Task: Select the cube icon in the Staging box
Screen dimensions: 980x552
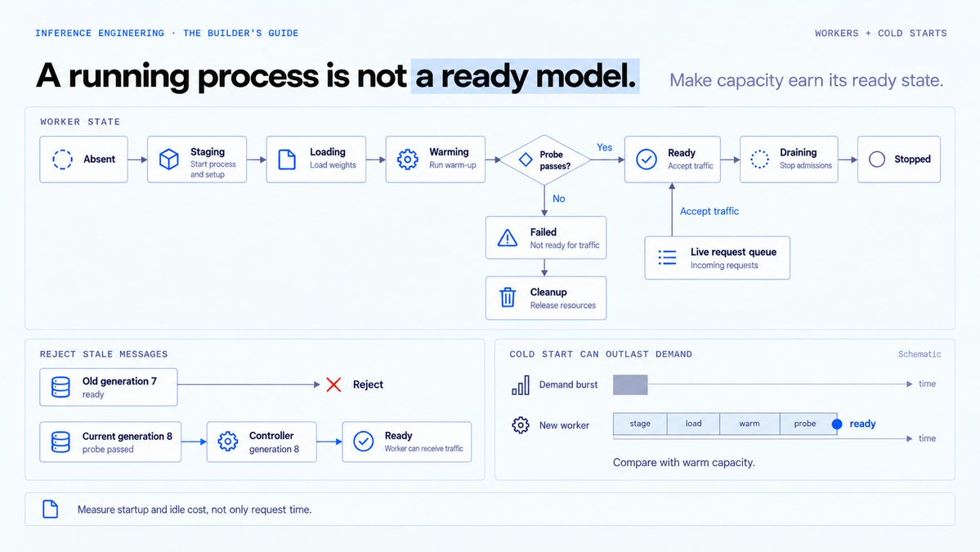Action: click(x=168, y=159)
